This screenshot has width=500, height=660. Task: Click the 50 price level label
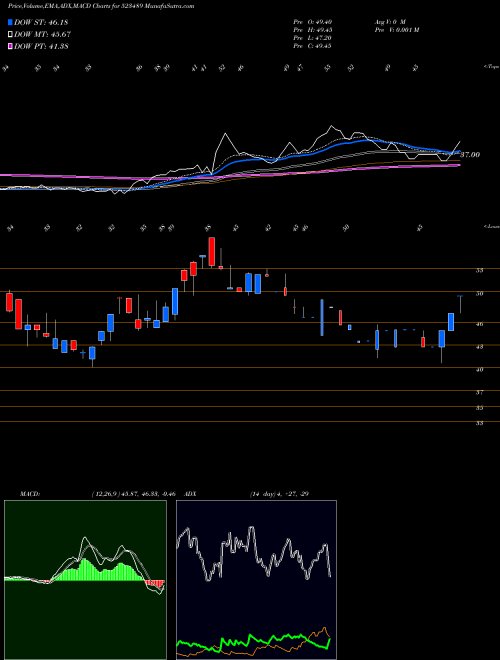[479, 293]
